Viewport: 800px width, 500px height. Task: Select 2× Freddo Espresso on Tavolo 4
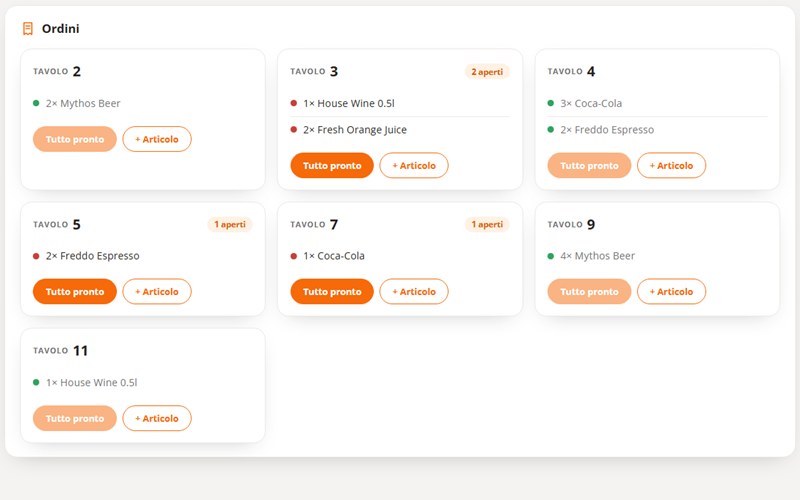point(607,130)
